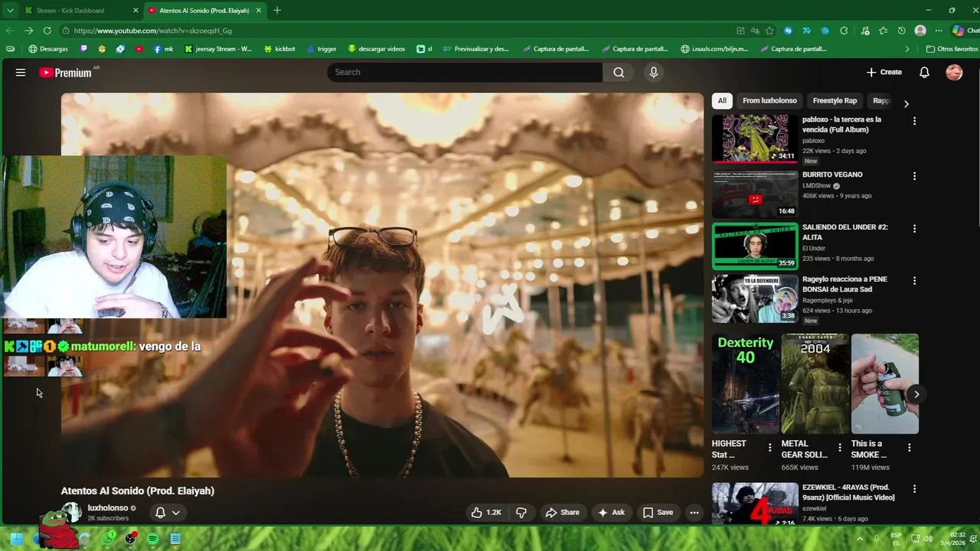Bookmark this page with the star icon
The width and height of the screenshot is (980, 551).
(x=769, y=31)
